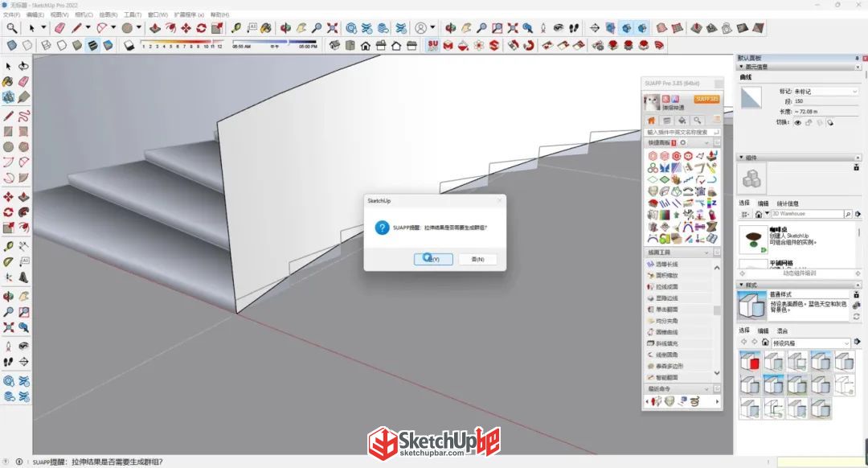
Task: Open the Mix (混合) tab in Styles panel
Action: [782, 330]
